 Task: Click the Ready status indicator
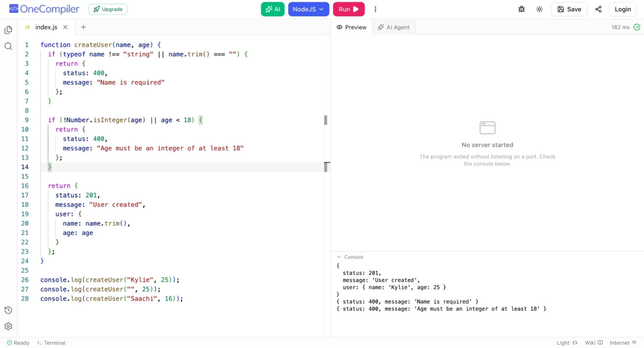18,343
